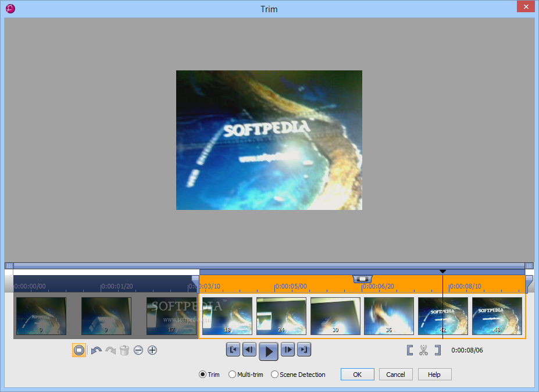Screen dimensions: 539x392
Task: Click the right grip of the zoom scrollbar
Action: 529,265
